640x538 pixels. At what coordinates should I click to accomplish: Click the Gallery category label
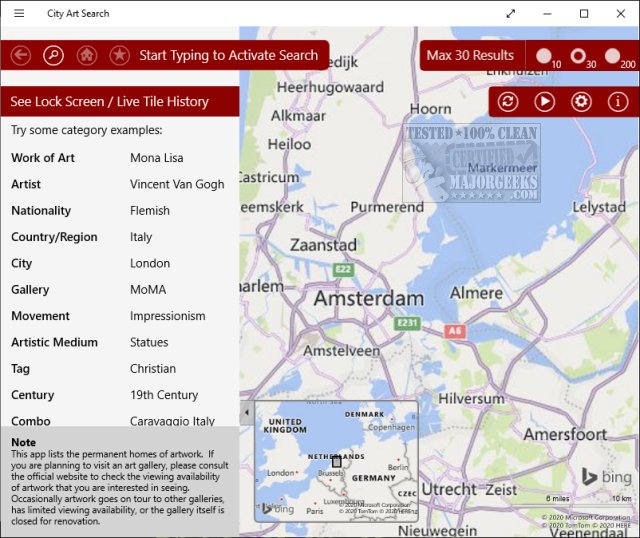tap(30, 290)
